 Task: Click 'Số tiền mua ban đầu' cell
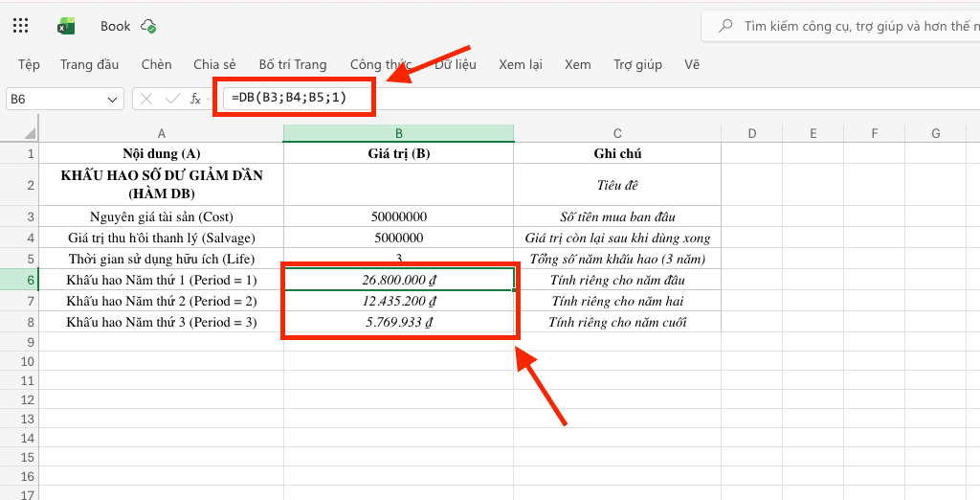[617, 216]
